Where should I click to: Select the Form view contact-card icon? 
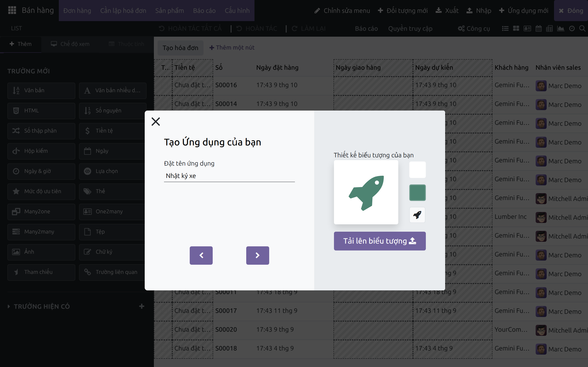527,29
